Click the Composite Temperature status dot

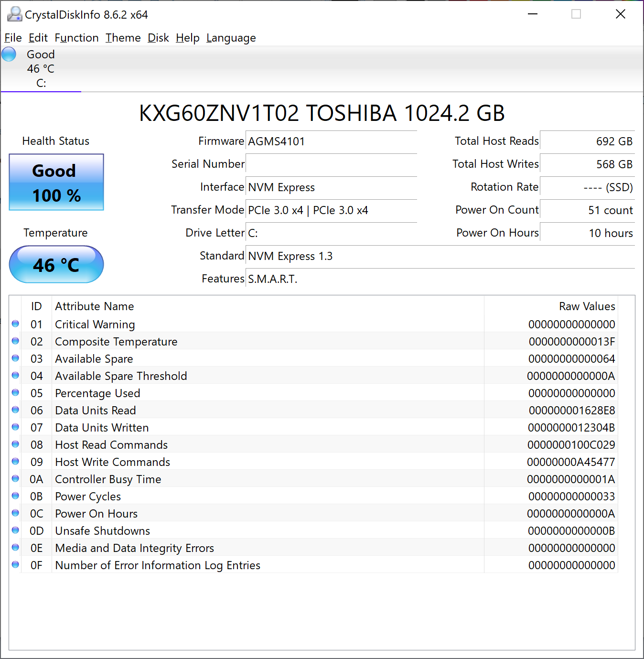[15, 341]
